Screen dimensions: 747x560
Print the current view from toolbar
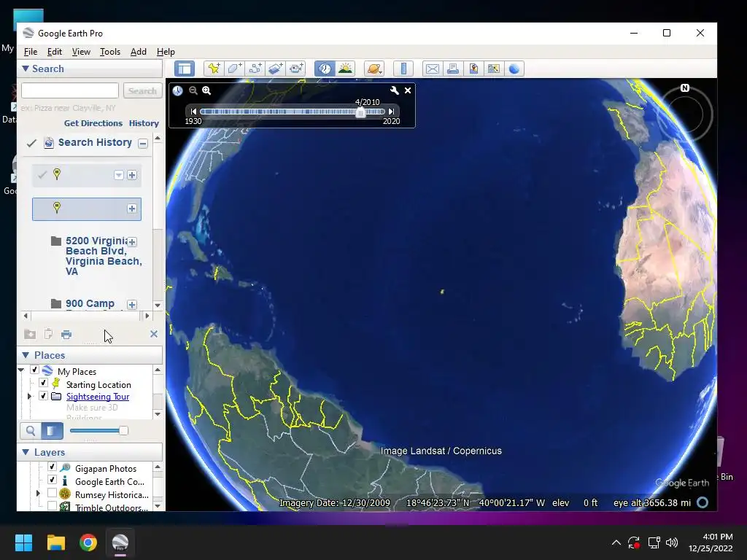point(452,69)
